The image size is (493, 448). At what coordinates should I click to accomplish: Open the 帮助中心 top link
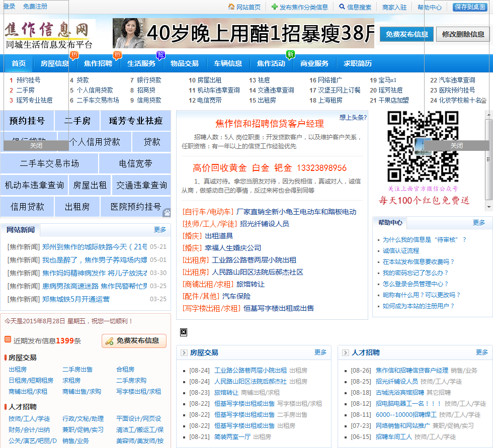(x=430, y=7)
